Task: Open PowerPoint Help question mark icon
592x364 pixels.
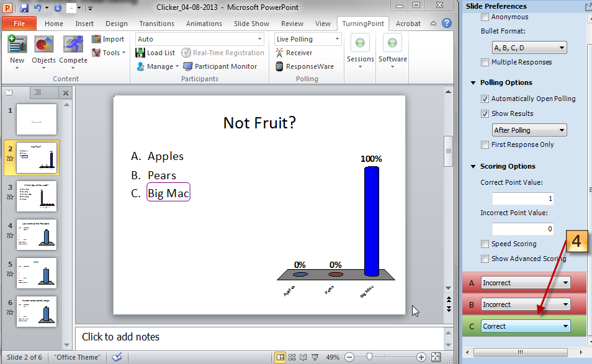Action: [x=447, y=24]
